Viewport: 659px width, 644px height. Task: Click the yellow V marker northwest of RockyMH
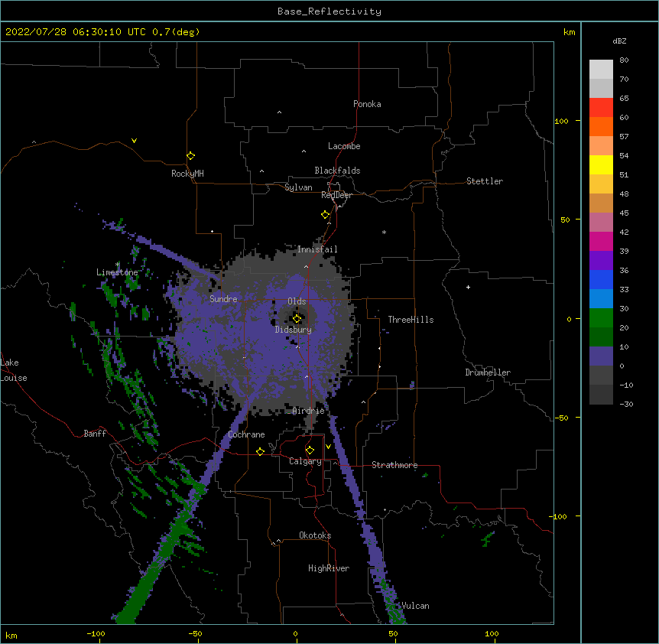point(134,141)
